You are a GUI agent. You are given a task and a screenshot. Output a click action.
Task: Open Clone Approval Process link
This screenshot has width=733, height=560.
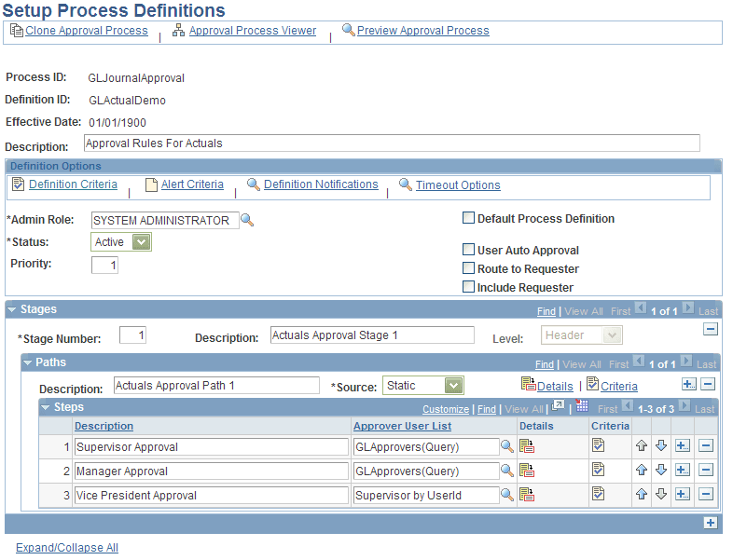(87, 31)
